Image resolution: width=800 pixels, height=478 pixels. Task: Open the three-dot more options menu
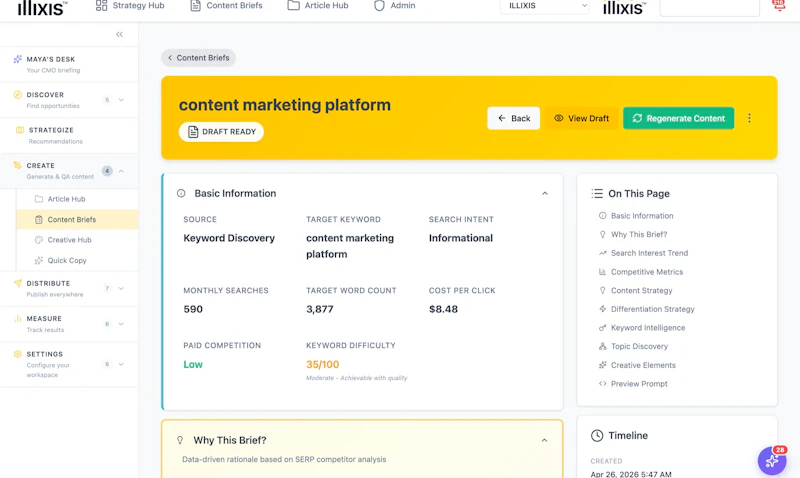749,118
